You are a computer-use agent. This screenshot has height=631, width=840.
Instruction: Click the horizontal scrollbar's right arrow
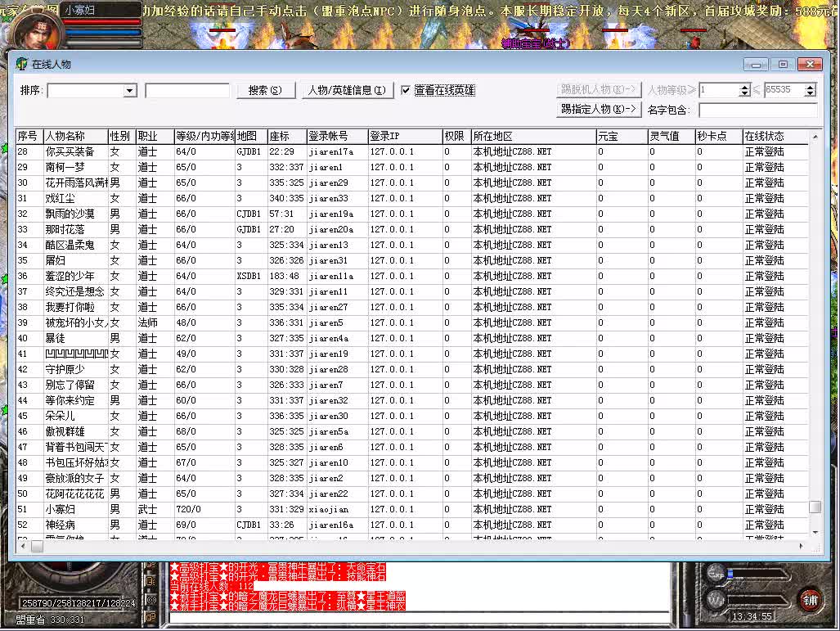click(x=802, y=545)
